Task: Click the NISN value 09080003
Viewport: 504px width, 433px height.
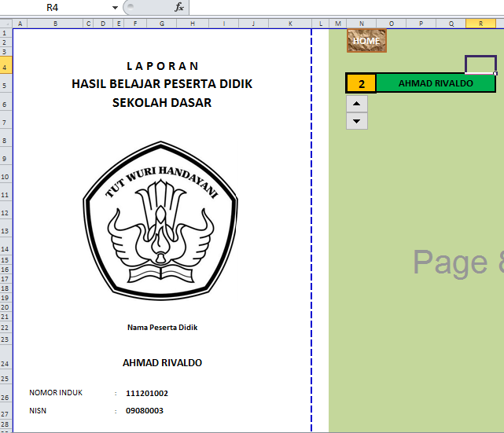Action: click(145, 410)
